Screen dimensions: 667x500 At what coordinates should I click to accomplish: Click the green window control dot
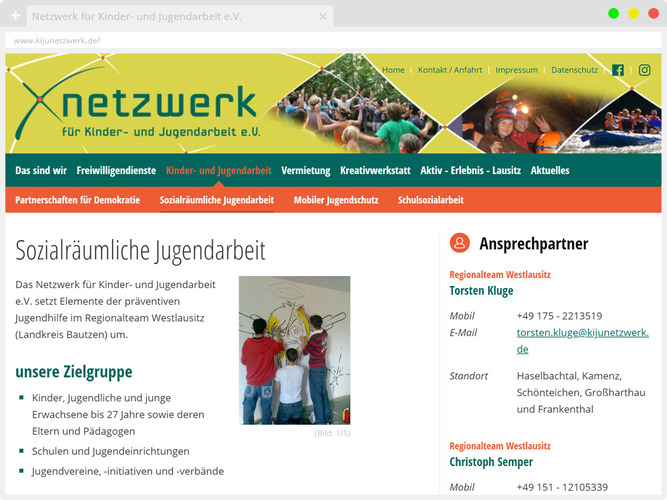tap(613, 13)
